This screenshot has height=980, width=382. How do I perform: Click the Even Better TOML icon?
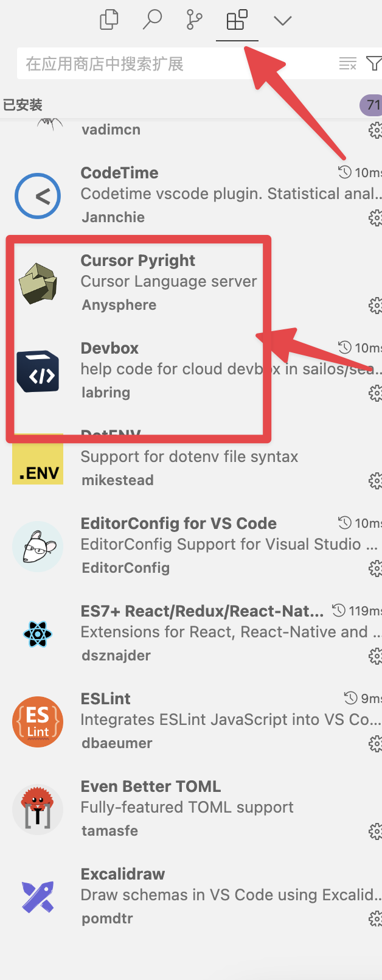pyautogui.click(x=38, y=809)
